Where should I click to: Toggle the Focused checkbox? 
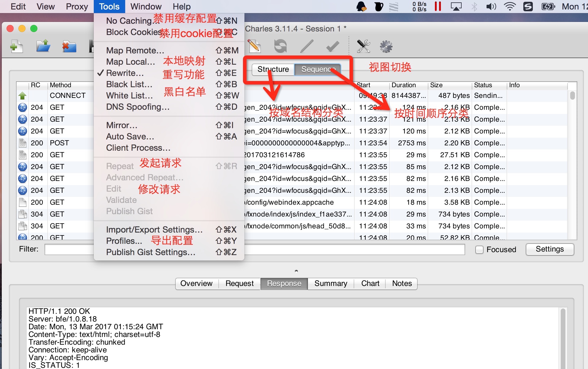coord(479,250)
